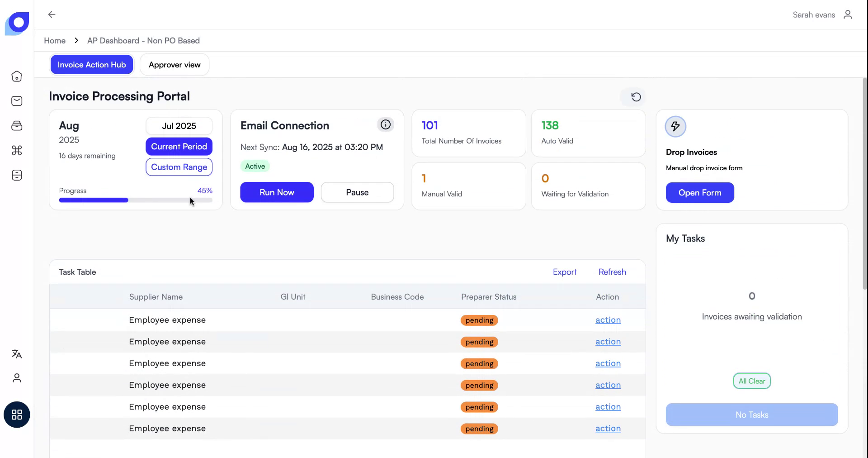
Task: Switch to the Approver view tab
Action: pos(174,64)
